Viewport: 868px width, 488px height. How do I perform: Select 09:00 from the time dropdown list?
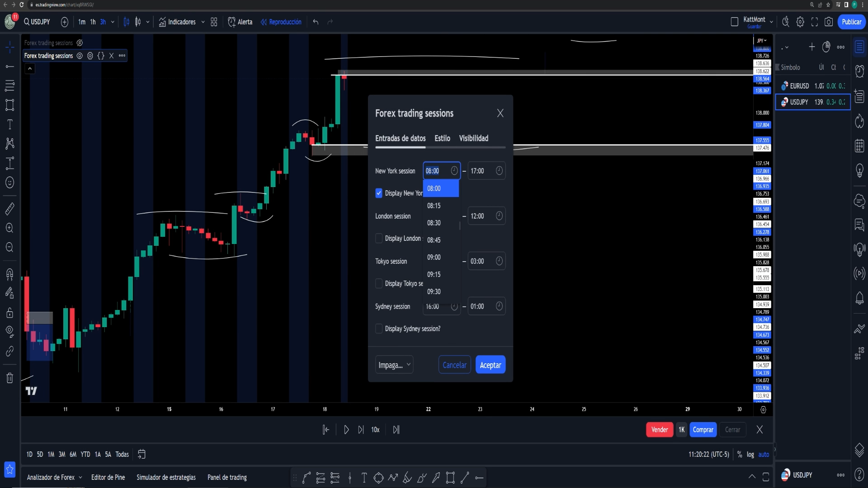[434, 257]
